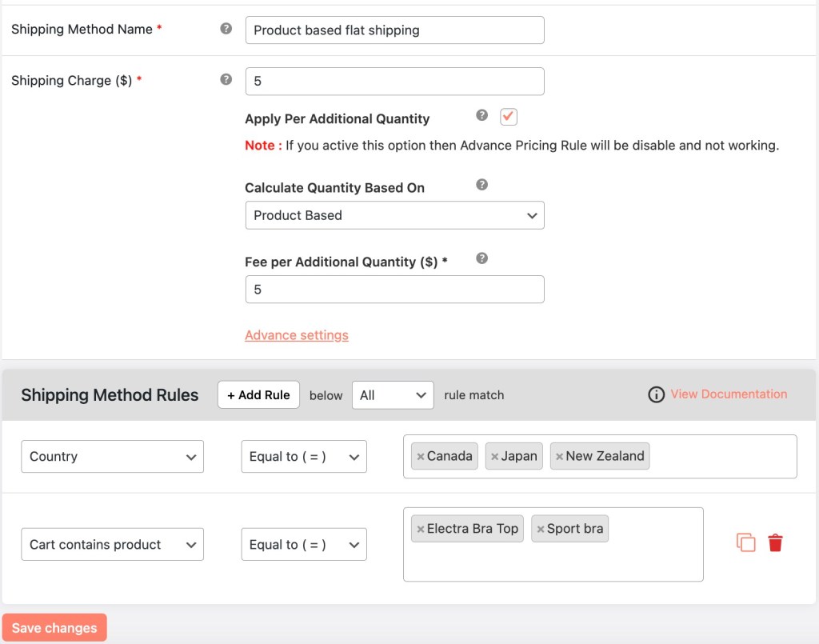Image resolution: width=819 pixels, height=644 pixels.
Task: Open the All rule match dropdown
Action: [x=393, y=395]
